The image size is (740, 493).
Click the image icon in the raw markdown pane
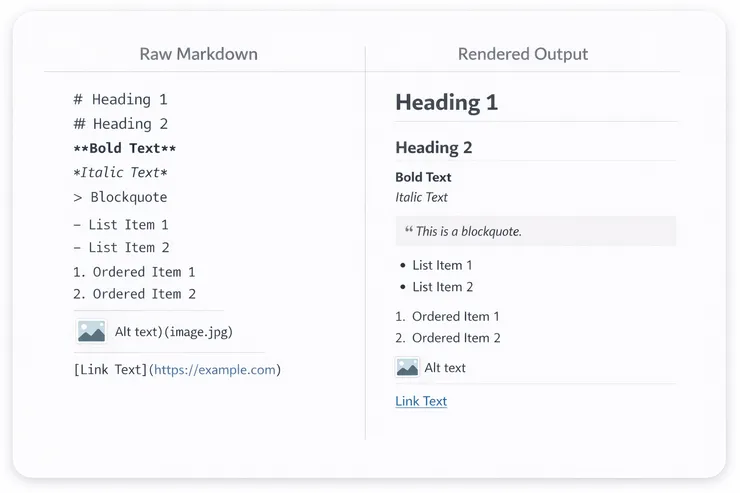click(91, 331)
